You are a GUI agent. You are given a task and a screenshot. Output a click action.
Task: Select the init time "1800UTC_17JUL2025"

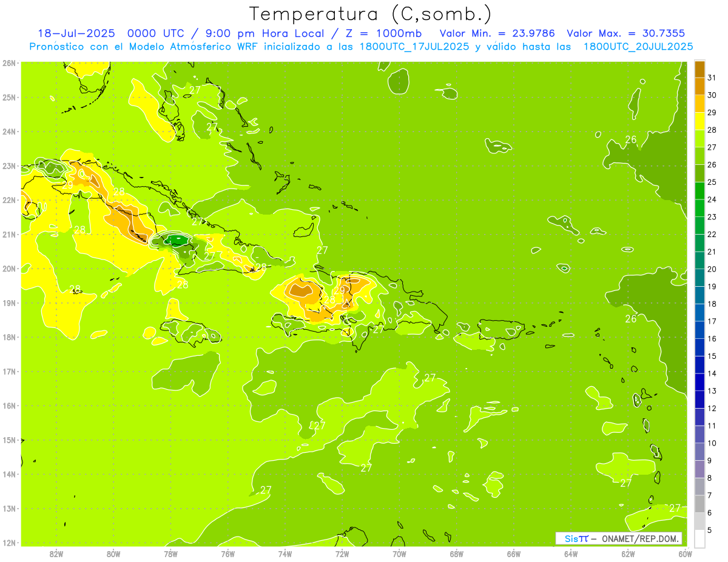click(x=414, y=47)
